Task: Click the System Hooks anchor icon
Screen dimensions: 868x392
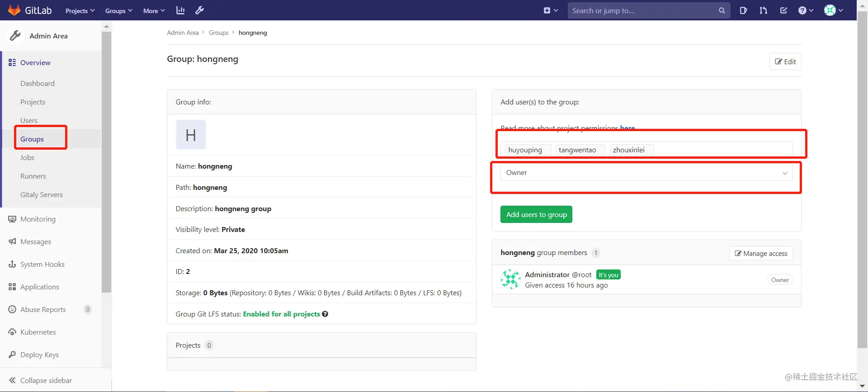Action: [12, 264]
